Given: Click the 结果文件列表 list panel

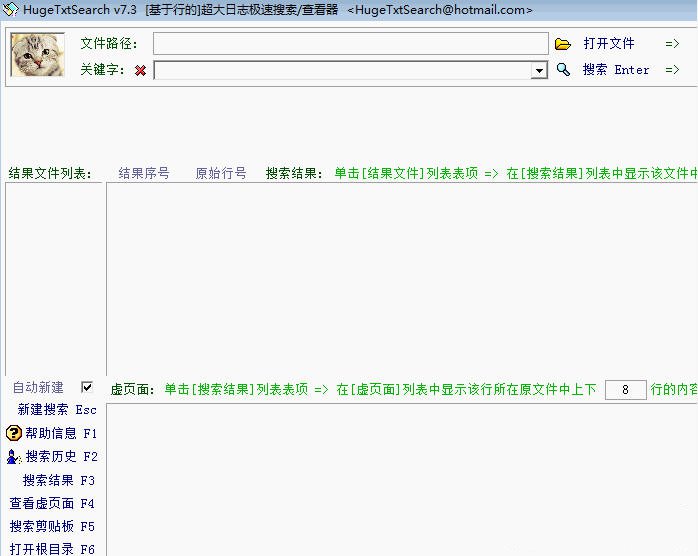Looking at the screenshot, I should [54, 279].
